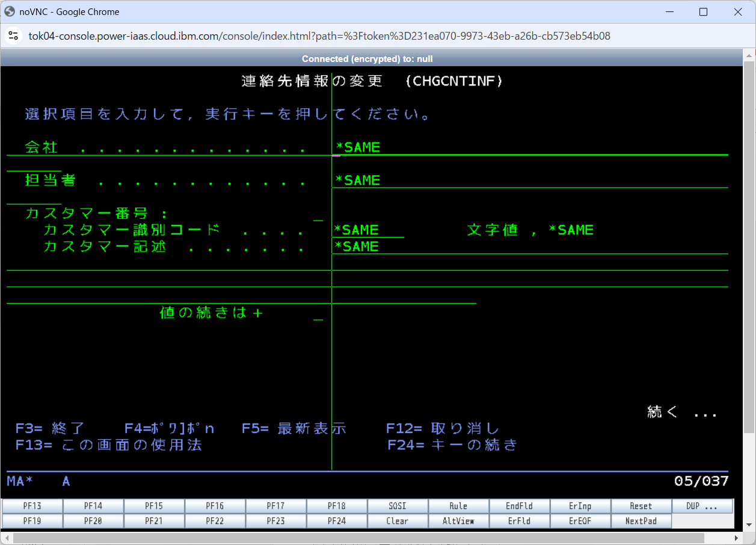Click the 続く ... continuation indicator
Screen dimensions: 756x545
pyautogui.click(x=682, y=412)
